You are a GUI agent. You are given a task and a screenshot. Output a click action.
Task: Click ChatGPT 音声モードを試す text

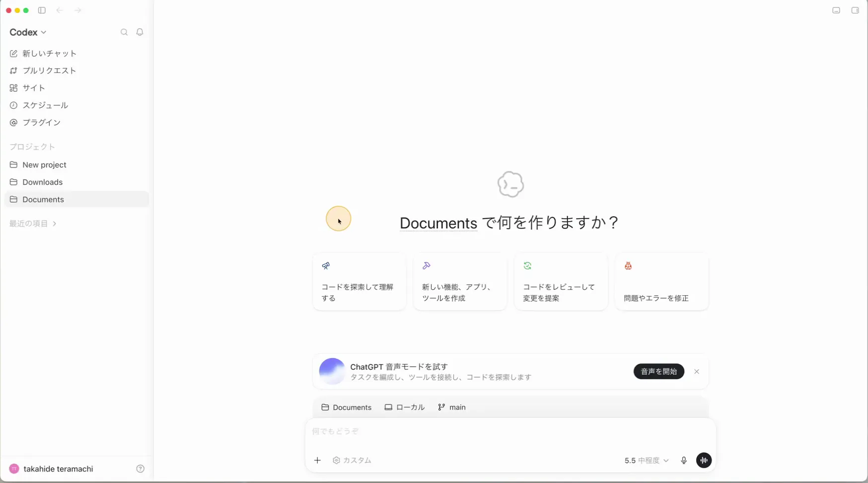(x=399, y=367)
